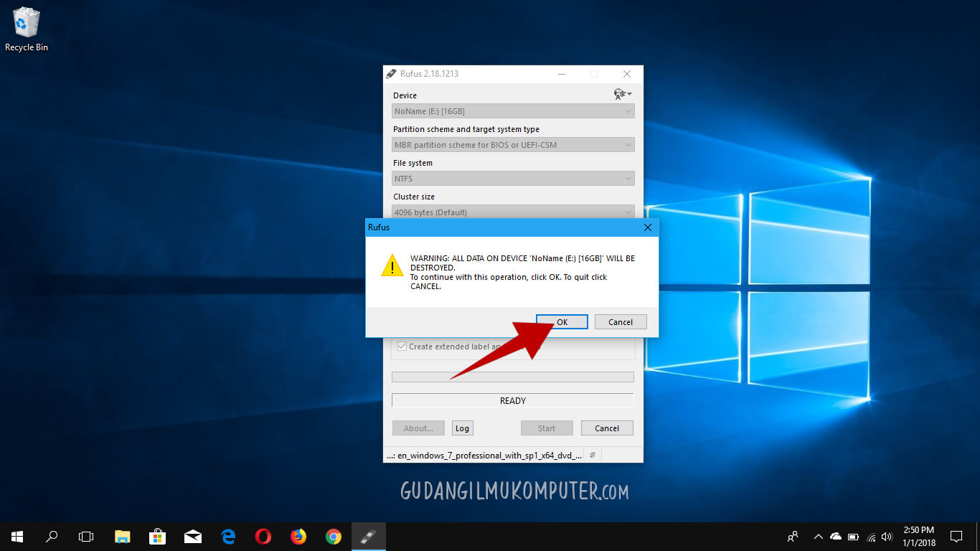Open the File system NTFS dropdown
The height and width of the screenshot is (551, 980).
tap(513, 179)
